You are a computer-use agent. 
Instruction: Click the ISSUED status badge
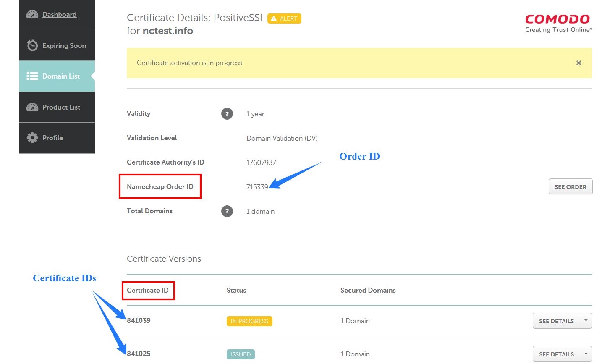(x=241, y=354)
